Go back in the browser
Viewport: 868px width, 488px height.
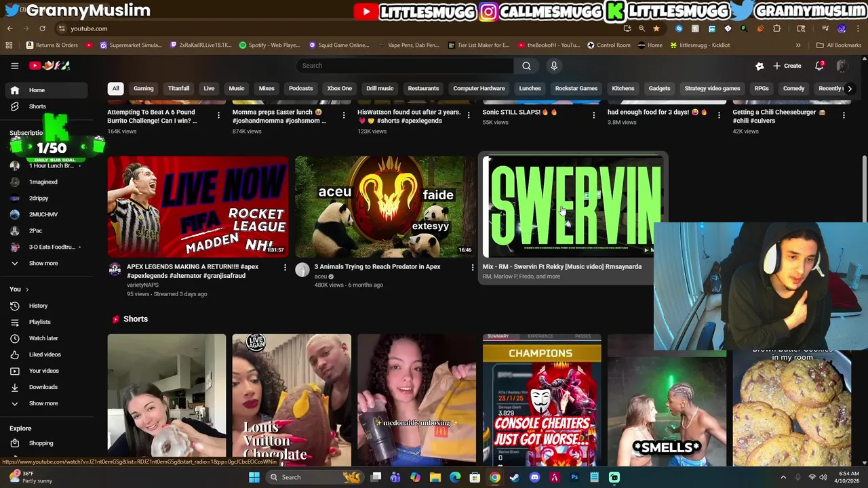pos(9,28)
